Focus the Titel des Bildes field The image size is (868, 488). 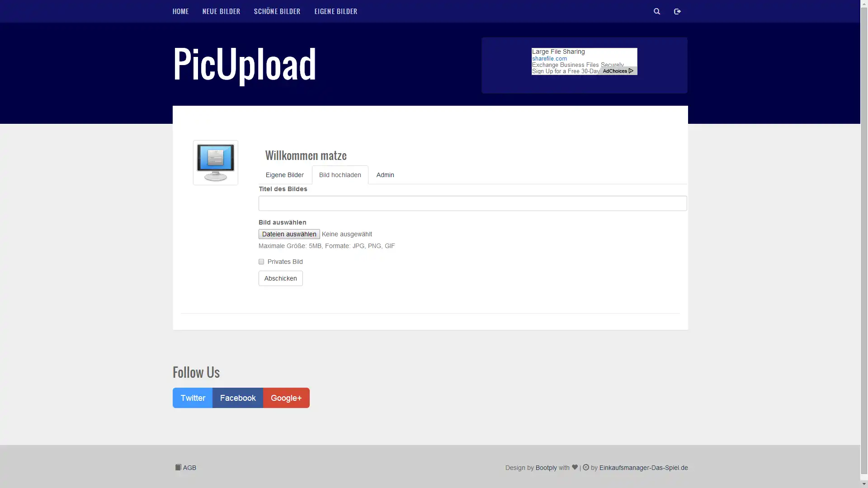click(472, 203)
